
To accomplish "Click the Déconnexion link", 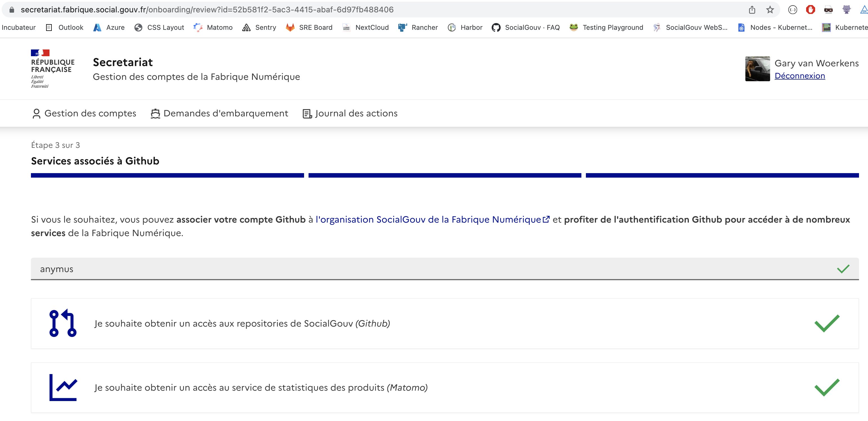I will (x=800, y=76).
